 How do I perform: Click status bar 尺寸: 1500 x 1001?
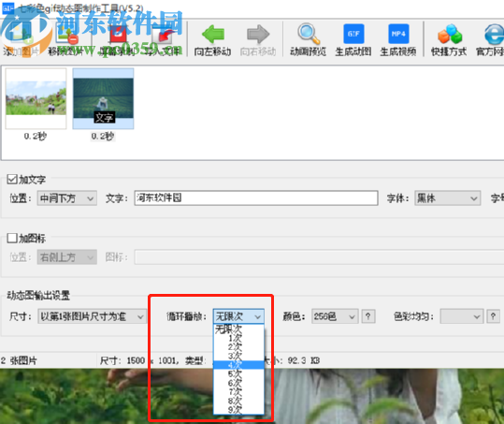138,360
